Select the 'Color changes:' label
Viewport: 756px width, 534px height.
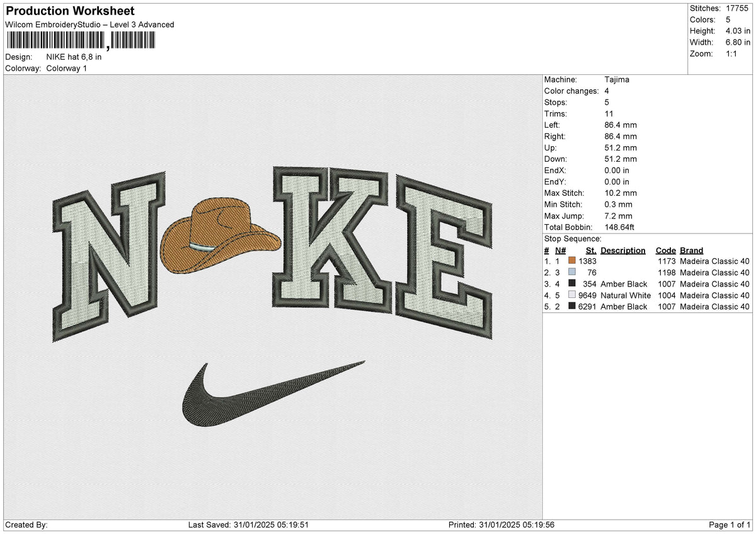click(x=571, y=91)
